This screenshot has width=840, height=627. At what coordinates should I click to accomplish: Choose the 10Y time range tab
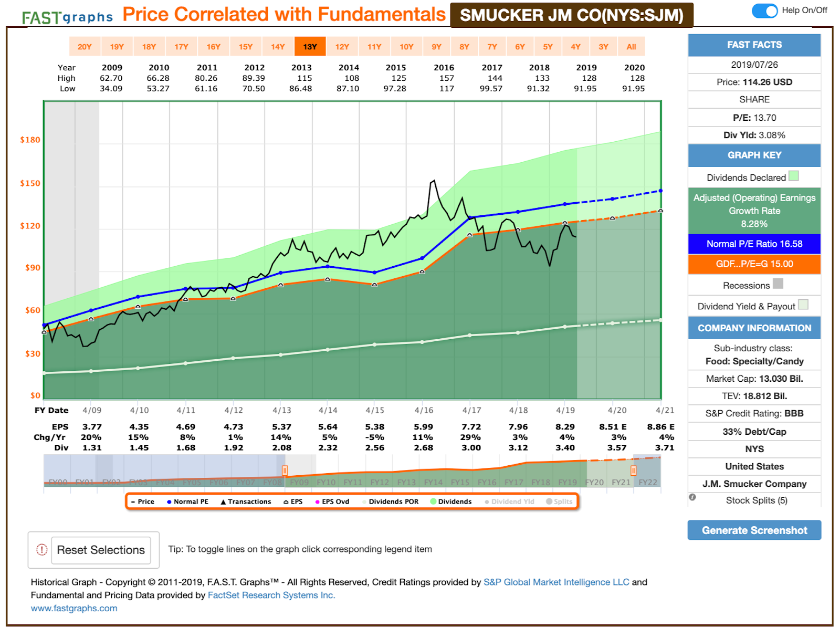point(407,47)
